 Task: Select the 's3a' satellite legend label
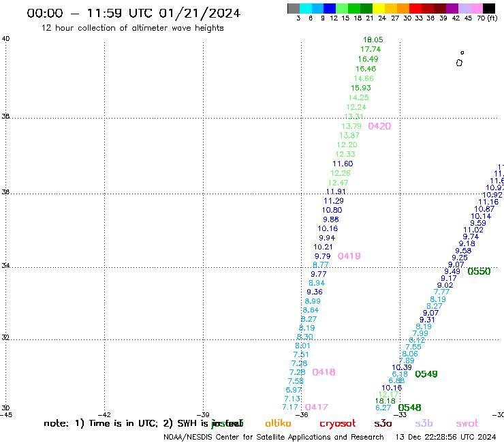383,424
